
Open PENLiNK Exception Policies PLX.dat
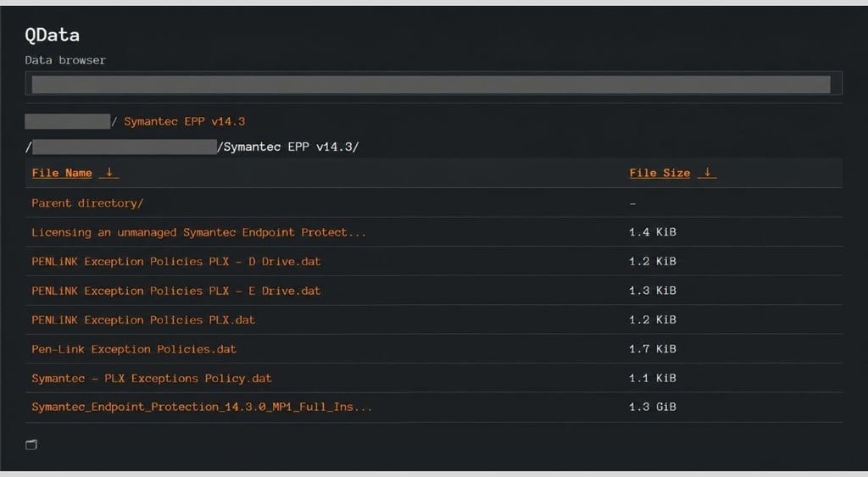click(143, 320)
